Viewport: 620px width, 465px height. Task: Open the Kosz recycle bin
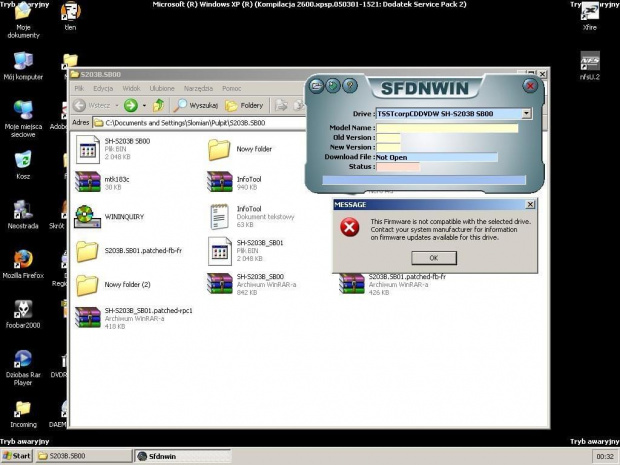click(x=23, y=165)
